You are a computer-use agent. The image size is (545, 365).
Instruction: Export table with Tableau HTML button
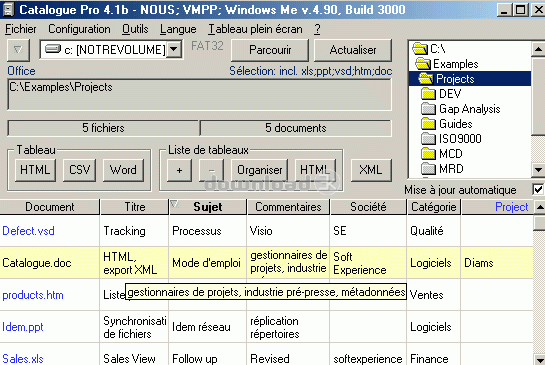(x=35, y=170)
